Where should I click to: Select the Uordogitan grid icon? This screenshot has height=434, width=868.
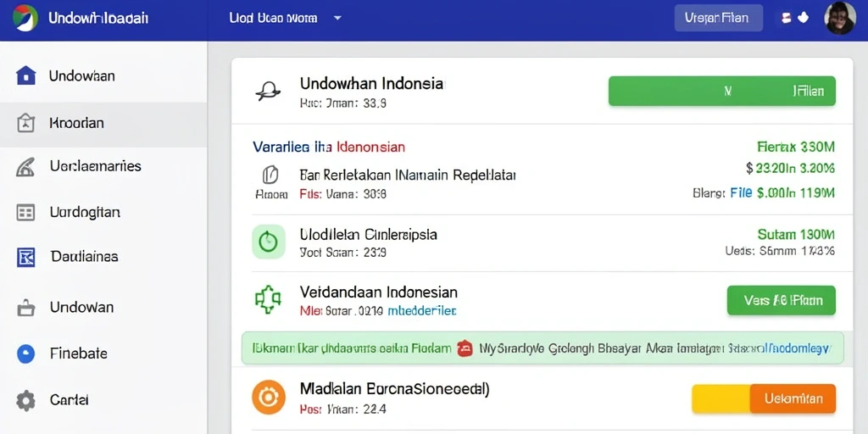pyautogui.click(x=26, y=213)
